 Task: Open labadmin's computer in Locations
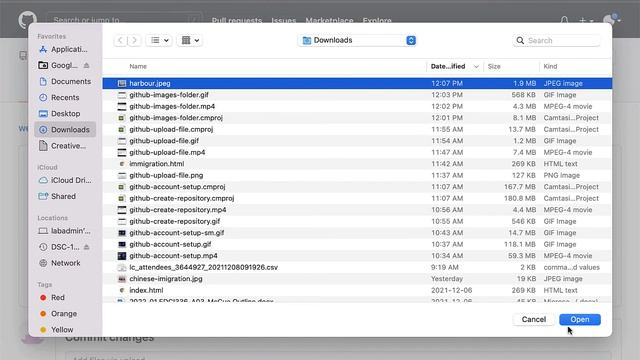(65, 231)
